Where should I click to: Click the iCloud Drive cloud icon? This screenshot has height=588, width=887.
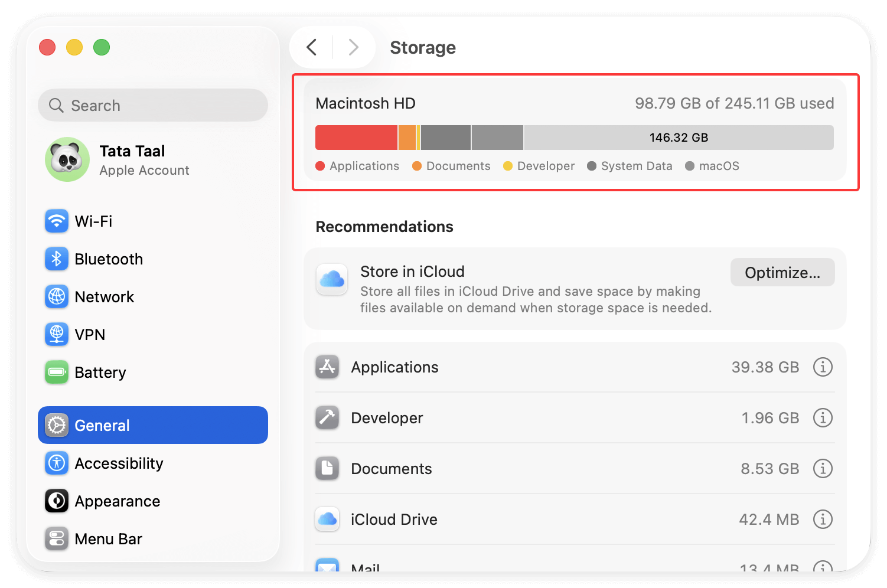pos(327,519)
